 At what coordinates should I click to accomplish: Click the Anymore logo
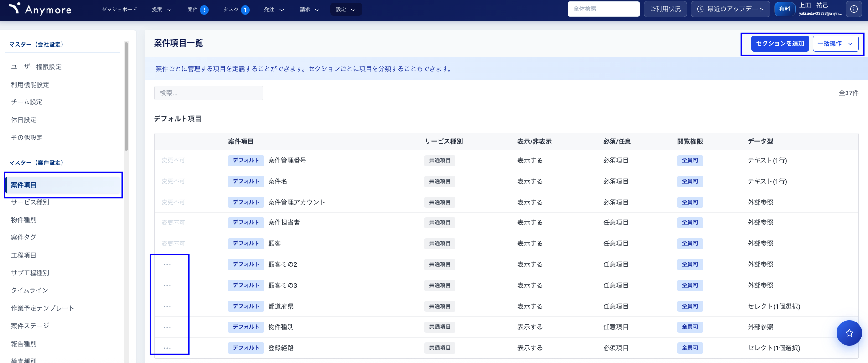(x=40, y=9)
